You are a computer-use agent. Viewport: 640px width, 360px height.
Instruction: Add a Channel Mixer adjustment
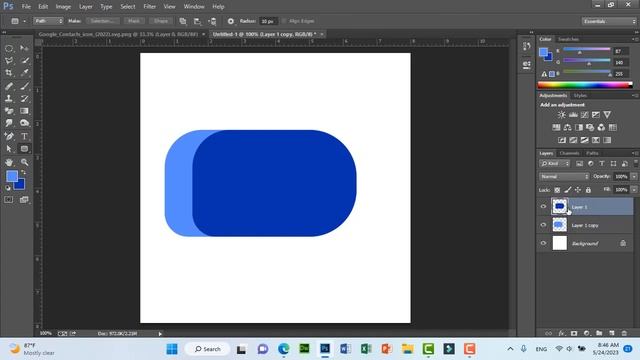(x=601, y=127)
